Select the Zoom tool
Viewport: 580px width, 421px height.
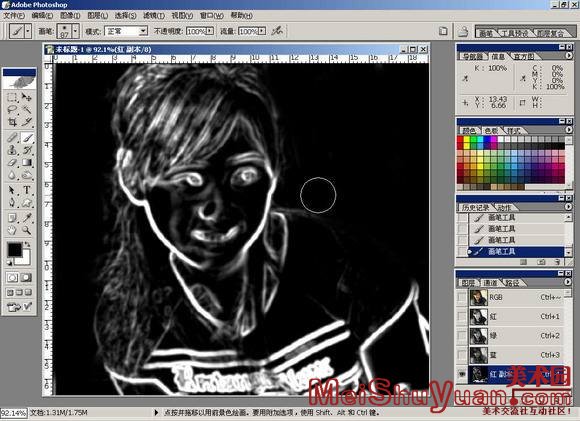point(27,230)
